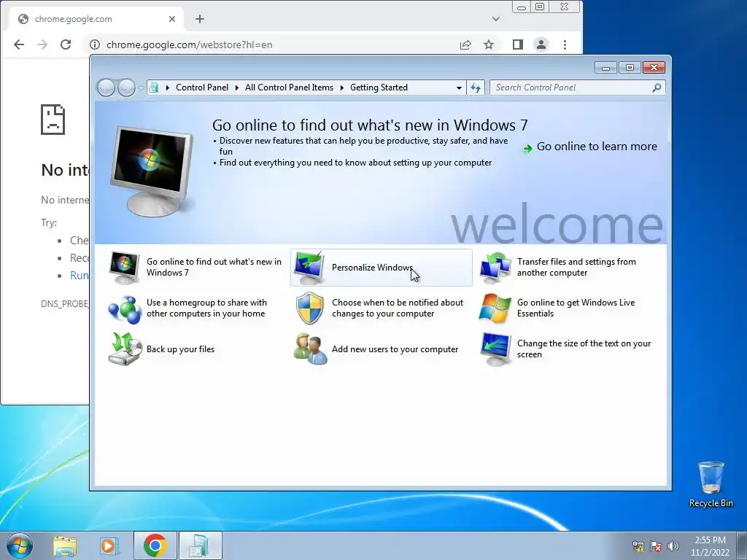This screenshot has height=560, width=747.
Task: Click the Back up your files drive icon
Action: 125,349
